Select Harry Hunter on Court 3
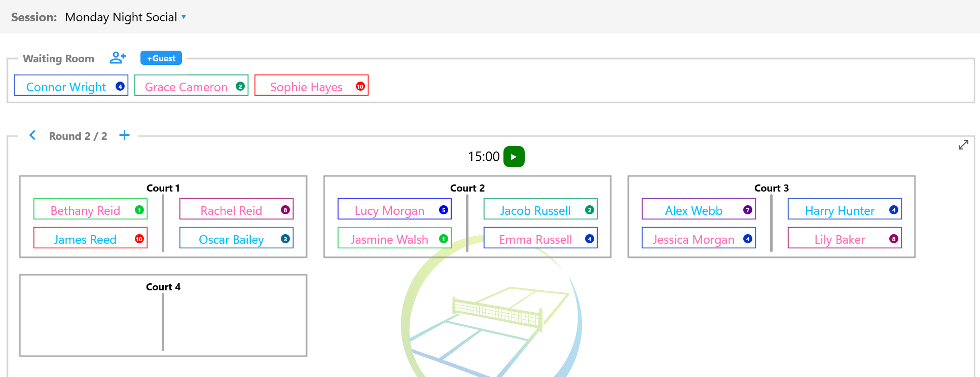 pos(845,209)
